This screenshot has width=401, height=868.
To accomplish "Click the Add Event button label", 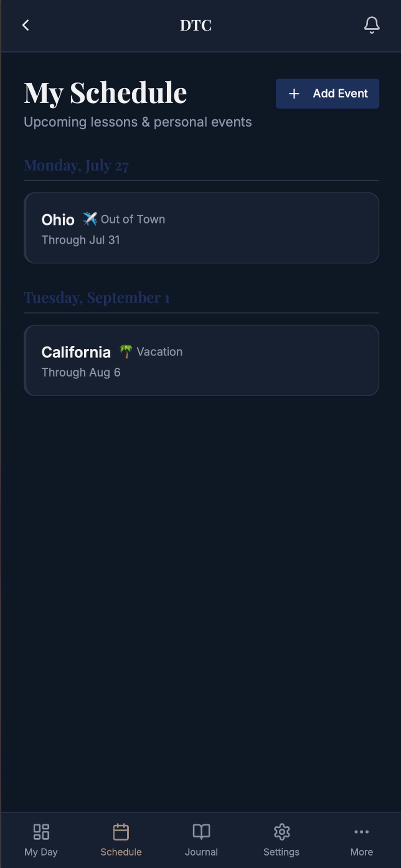I will [340, 94].
